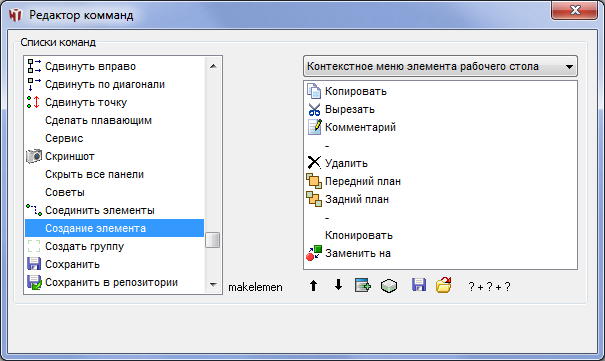Viewport: 605px width, 361px height.
Task: Select highlighted Создание элемента row
Action: (x=115, y=228)
